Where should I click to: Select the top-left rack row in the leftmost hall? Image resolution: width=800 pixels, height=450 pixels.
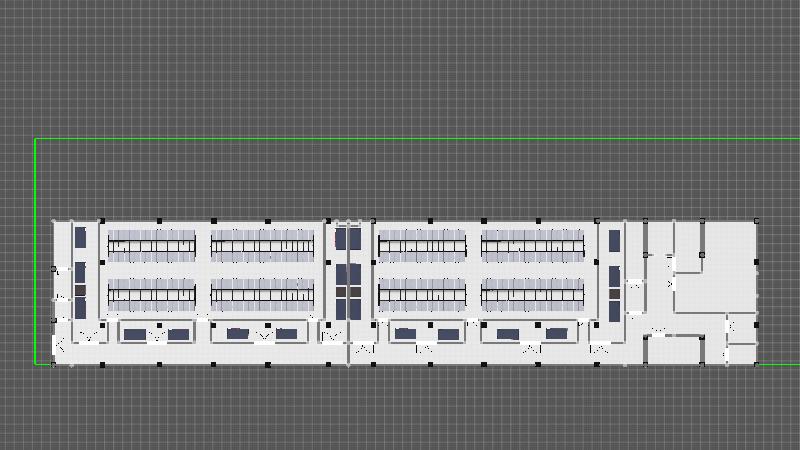[152, 246]
